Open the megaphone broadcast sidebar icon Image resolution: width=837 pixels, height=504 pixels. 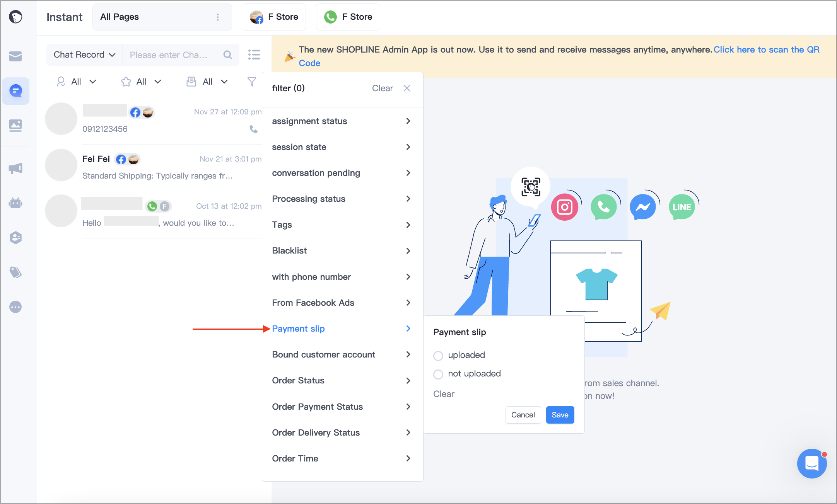coord(15,168)
